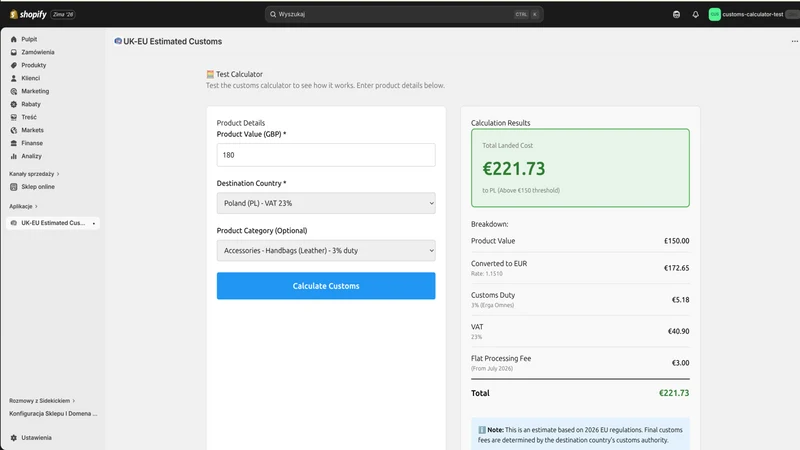Open Produkty in the sidebar

[x=34, y=65]
